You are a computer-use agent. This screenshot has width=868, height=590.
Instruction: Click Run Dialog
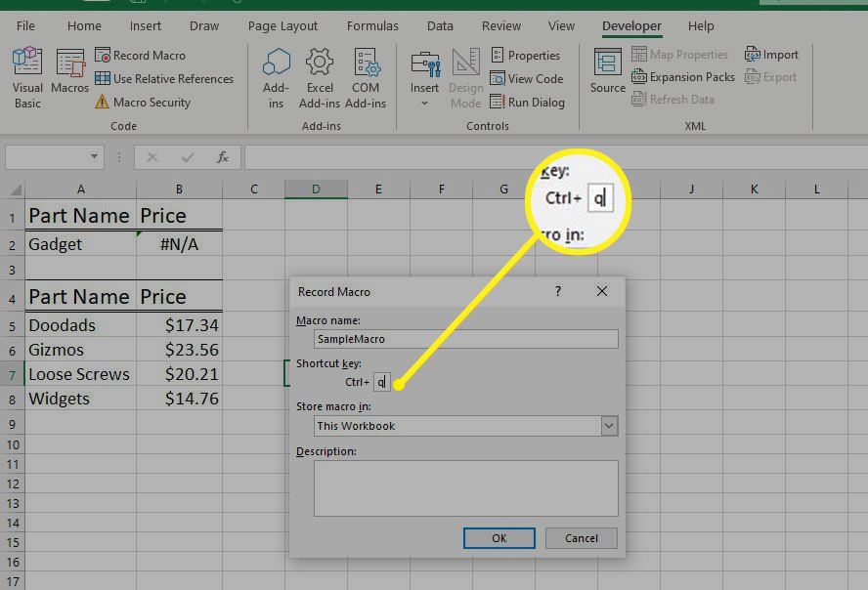(x=528, y=103)
